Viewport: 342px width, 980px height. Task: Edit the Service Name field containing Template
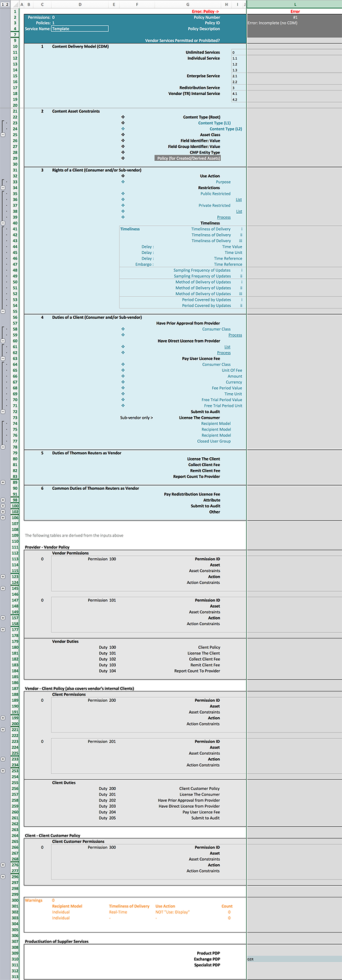pos(80,29)
